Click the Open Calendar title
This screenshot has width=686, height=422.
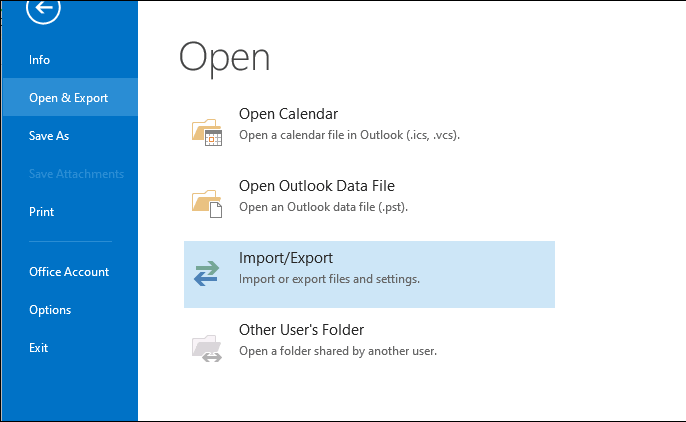(x=288, y=114)
